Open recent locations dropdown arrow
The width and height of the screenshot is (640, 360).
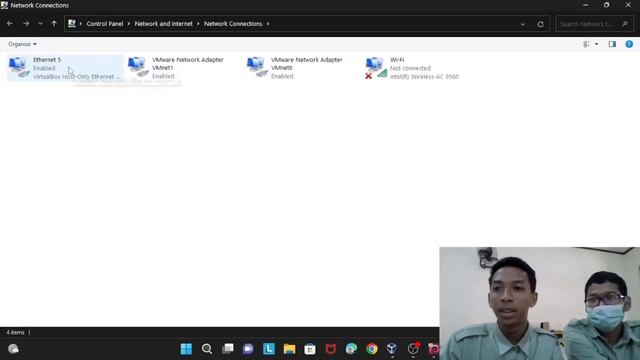(x=40, y=24)
